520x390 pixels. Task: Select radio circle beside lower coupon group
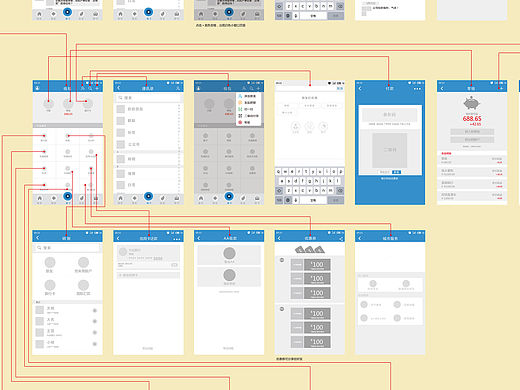point(282,309)
